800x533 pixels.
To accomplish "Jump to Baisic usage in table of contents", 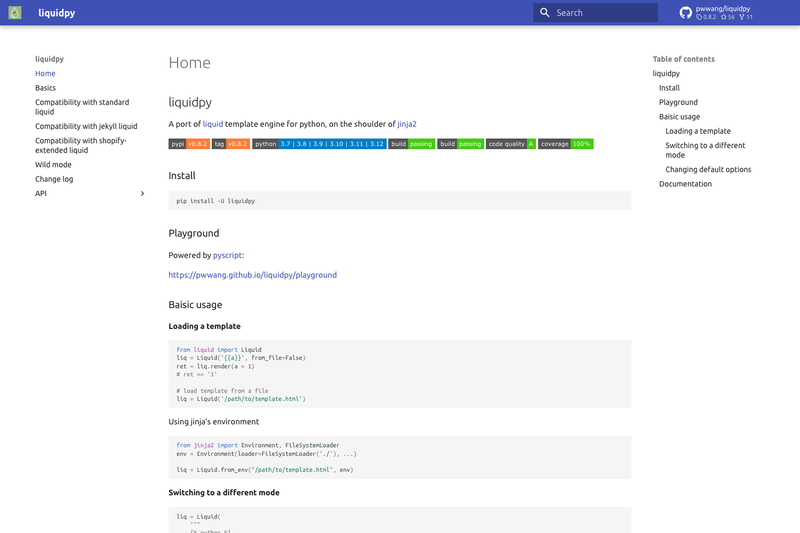I will coord(679,117).
